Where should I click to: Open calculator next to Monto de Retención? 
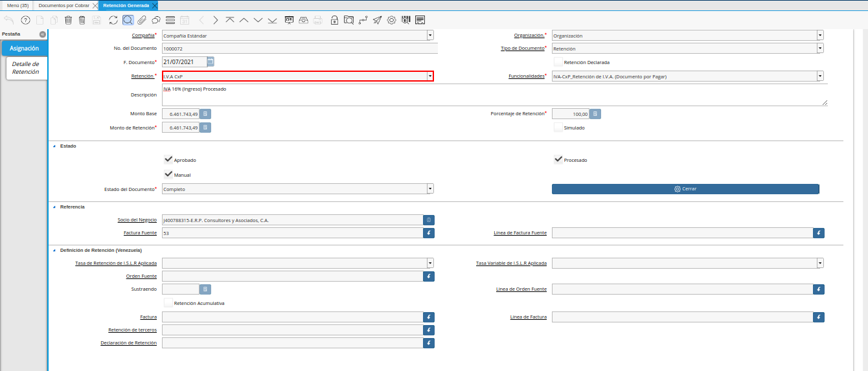click(x=205, y=128)
